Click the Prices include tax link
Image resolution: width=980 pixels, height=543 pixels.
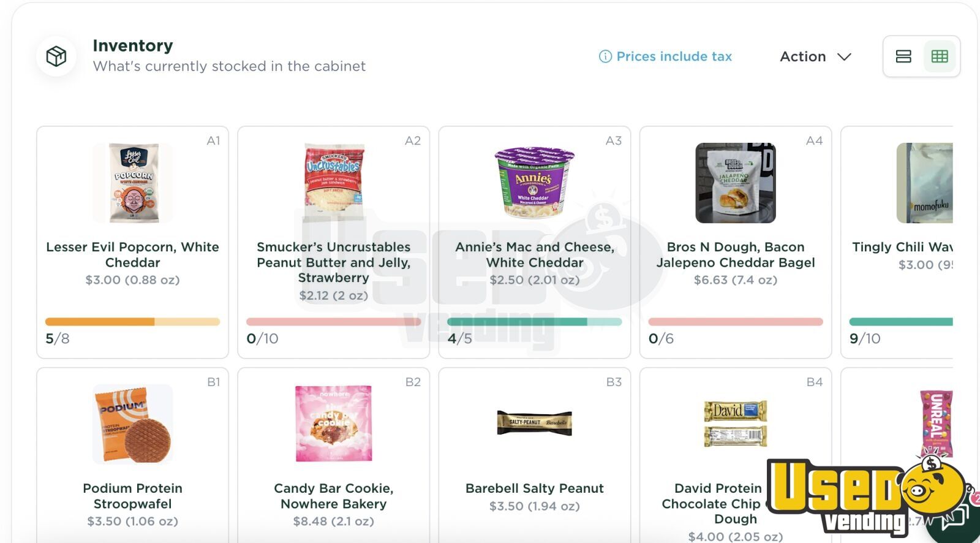674,56
